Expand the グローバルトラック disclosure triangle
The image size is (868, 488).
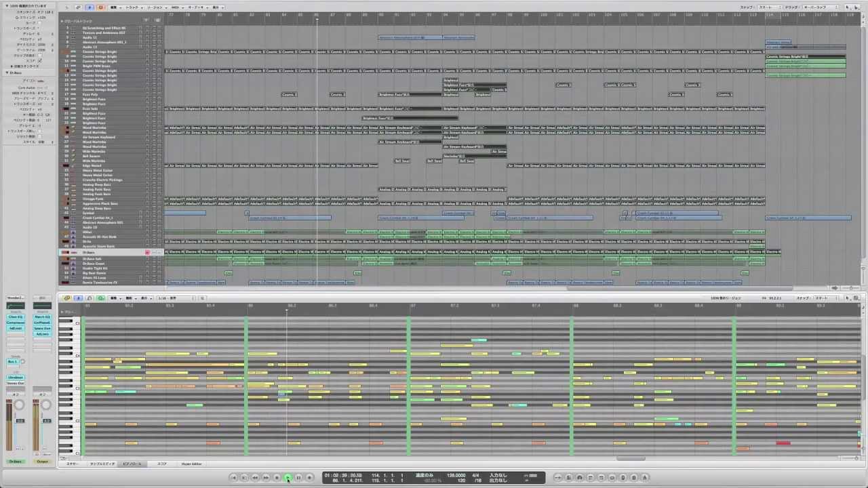(62, 21)
